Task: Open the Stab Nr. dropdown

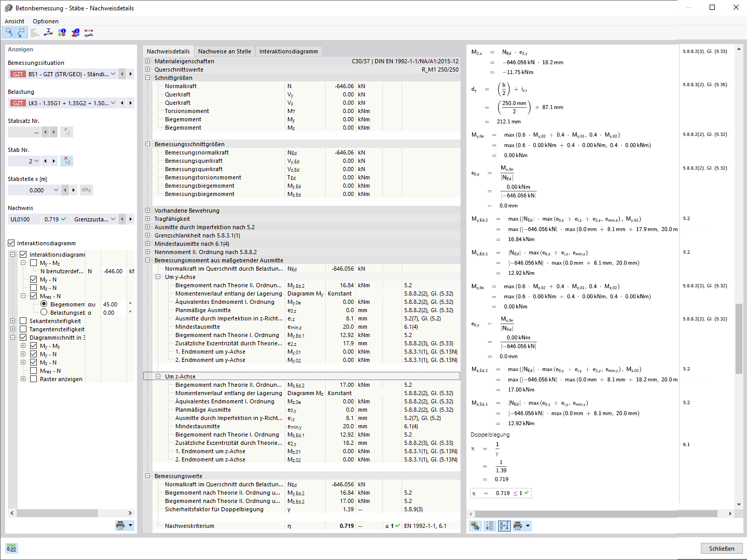Action: point(36,161)
